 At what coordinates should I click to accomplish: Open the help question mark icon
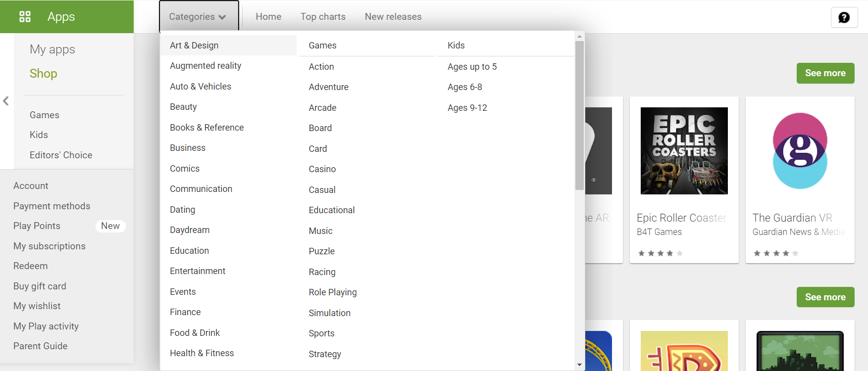(844, 18)
